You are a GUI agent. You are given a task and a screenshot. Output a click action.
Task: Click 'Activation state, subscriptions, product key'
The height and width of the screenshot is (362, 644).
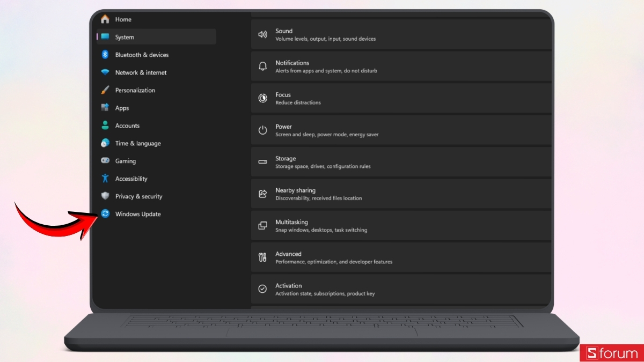click(x=325, y=294)
